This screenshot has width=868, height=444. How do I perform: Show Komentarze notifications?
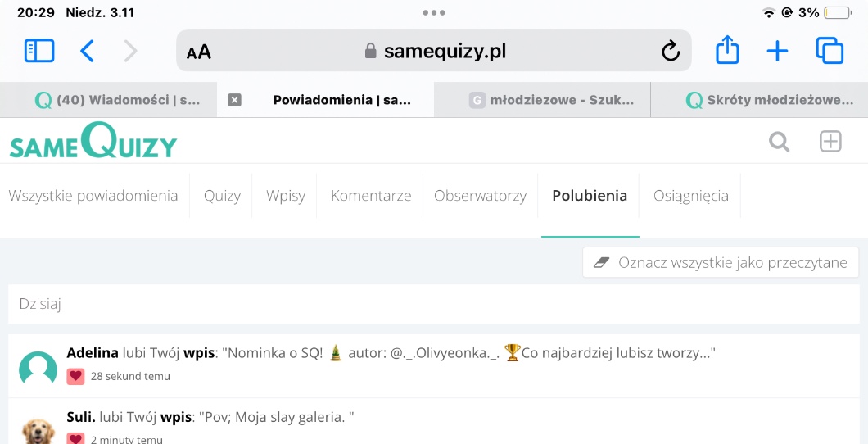click(371, 196)
